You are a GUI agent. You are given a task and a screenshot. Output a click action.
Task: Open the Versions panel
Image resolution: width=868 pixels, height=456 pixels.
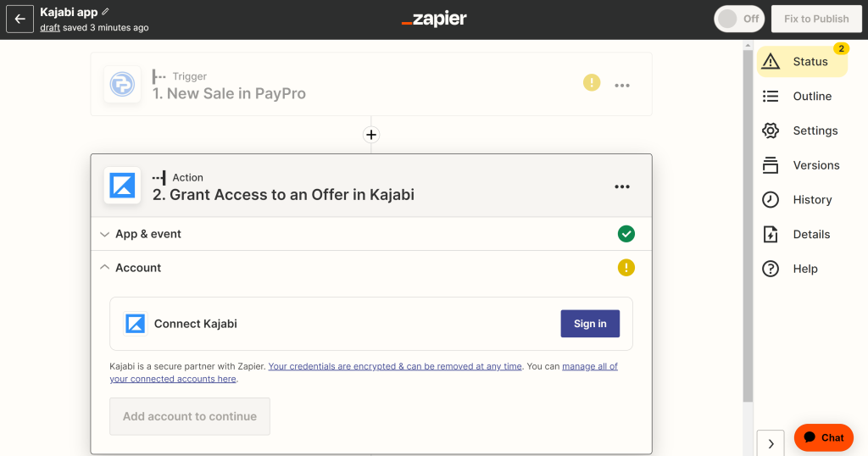(802, 165)
